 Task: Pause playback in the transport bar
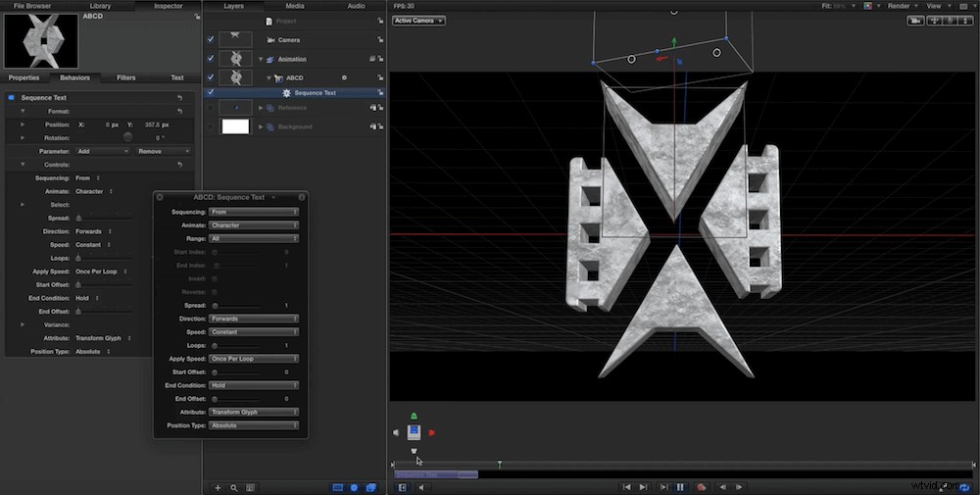pos(680,487)
